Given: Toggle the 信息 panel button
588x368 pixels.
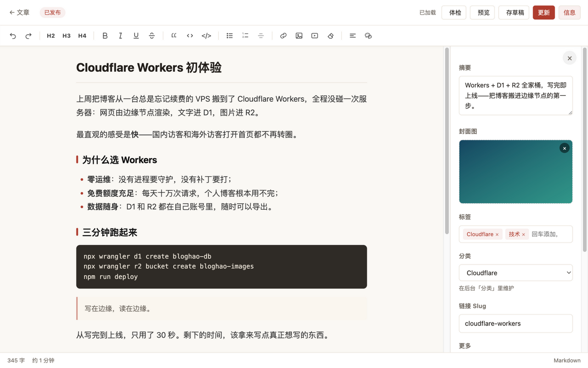Looking at the screenshot, I should coord(570,12).
